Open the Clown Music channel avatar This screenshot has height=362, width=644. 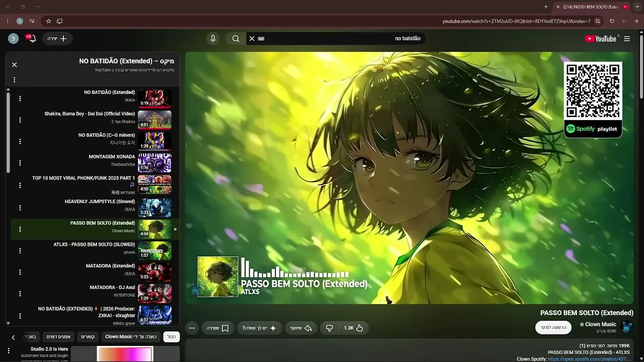point(626,327)
